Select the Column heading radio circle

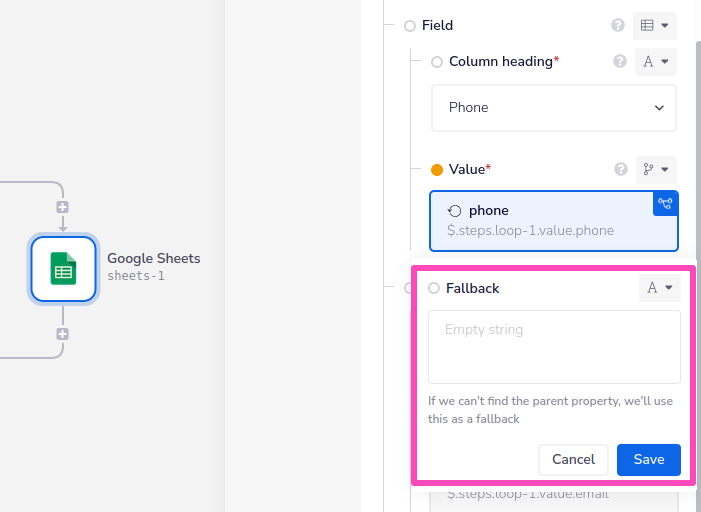(x=437, y=62)
